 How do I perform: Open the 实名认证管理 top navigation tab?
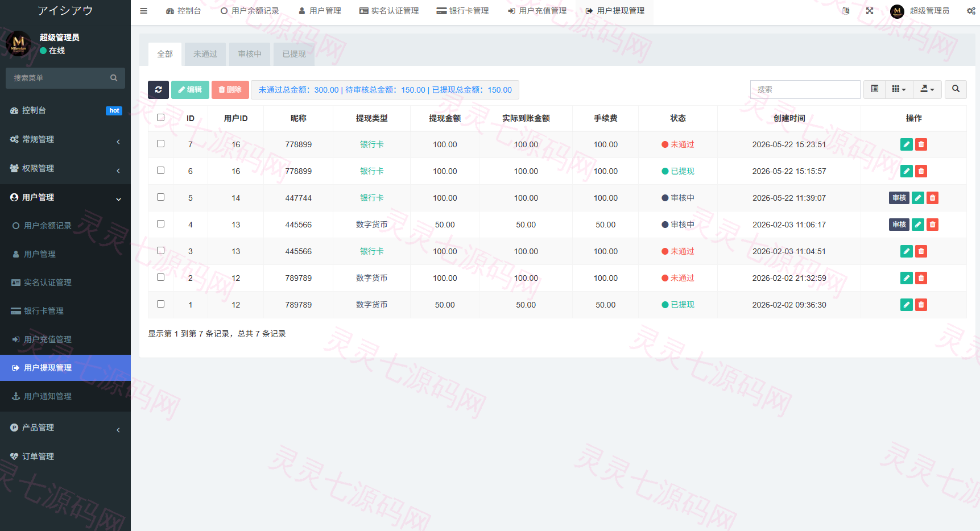click(389, 11)
